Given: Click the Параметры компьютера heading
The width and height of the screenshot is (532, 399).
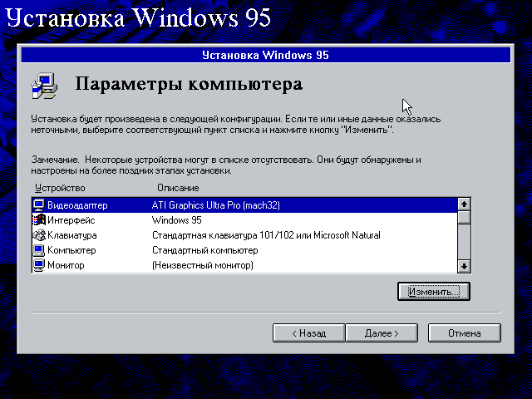Looking at the screenshot, I should click(189, 84).
